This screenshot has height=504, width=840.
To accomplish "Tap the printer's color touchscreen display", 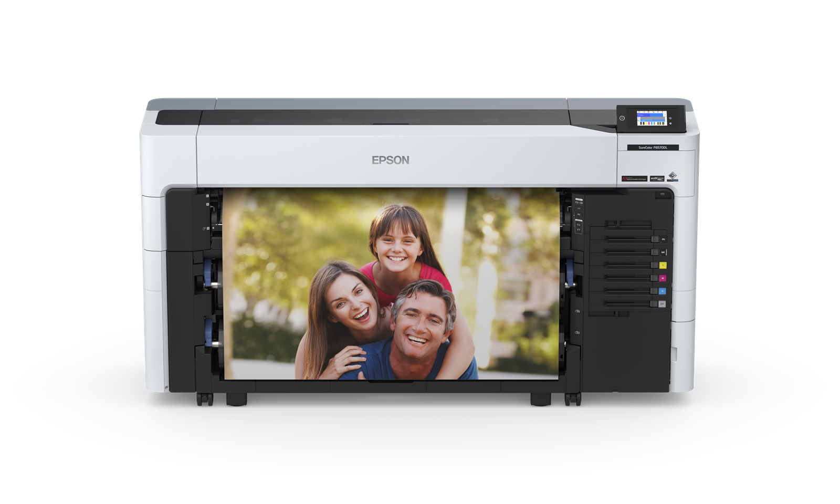I will (x=652, y=118).
